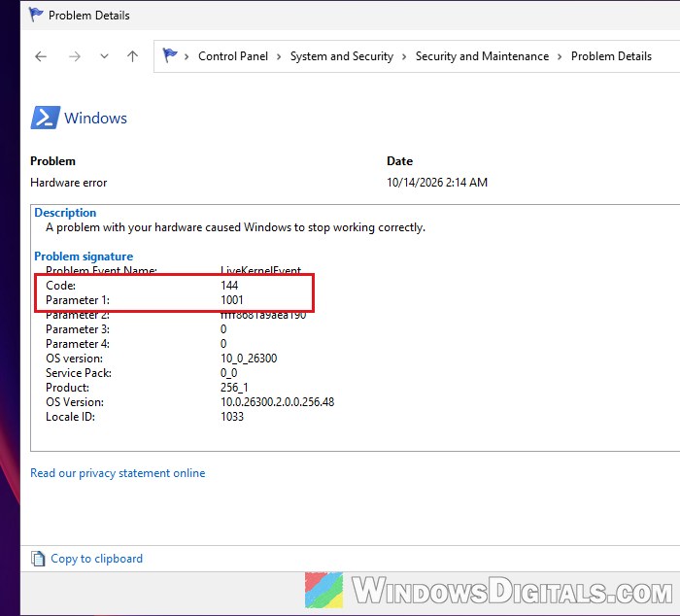Select Service Pack value 0_0

229,373
